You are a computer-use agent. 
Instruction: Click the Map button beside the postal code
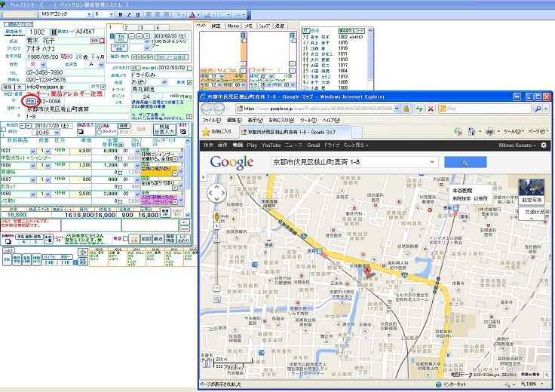tap(31, 101)
